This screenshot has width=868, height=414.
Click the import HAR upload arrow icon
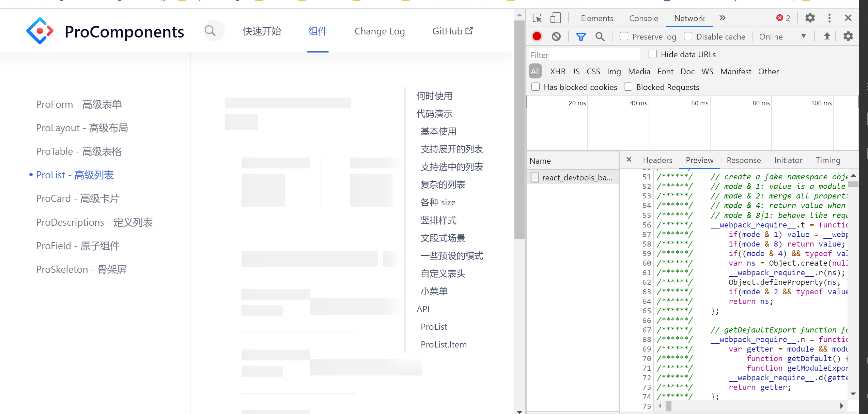click(827, 36)
